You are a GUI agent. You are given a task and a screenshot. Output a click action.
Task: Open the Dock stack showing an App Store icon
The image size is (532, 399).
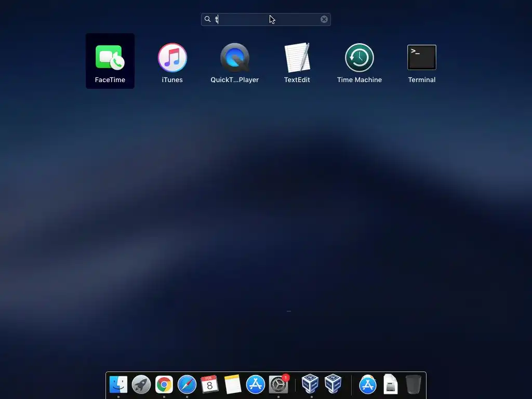367,384
